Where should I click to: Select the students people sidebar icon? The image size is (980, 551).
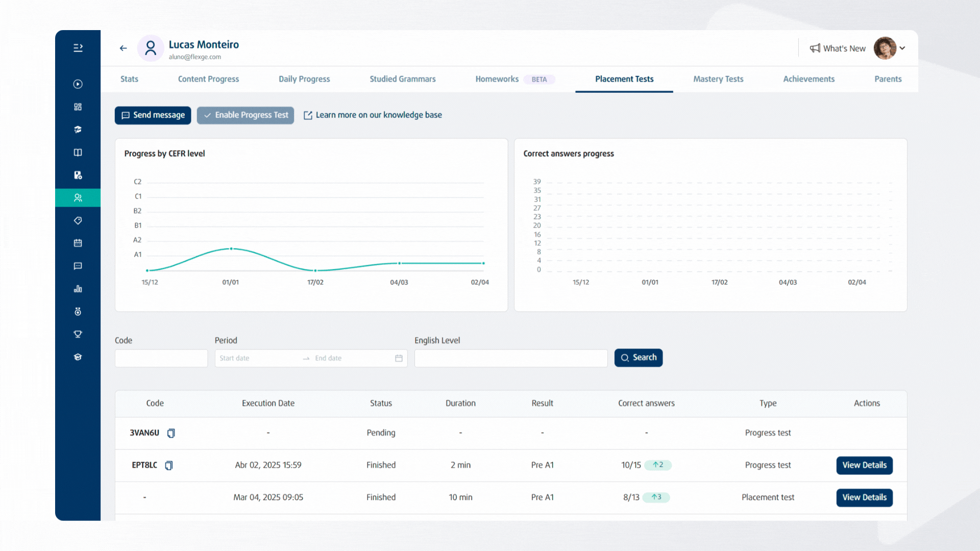pos(78,198)
